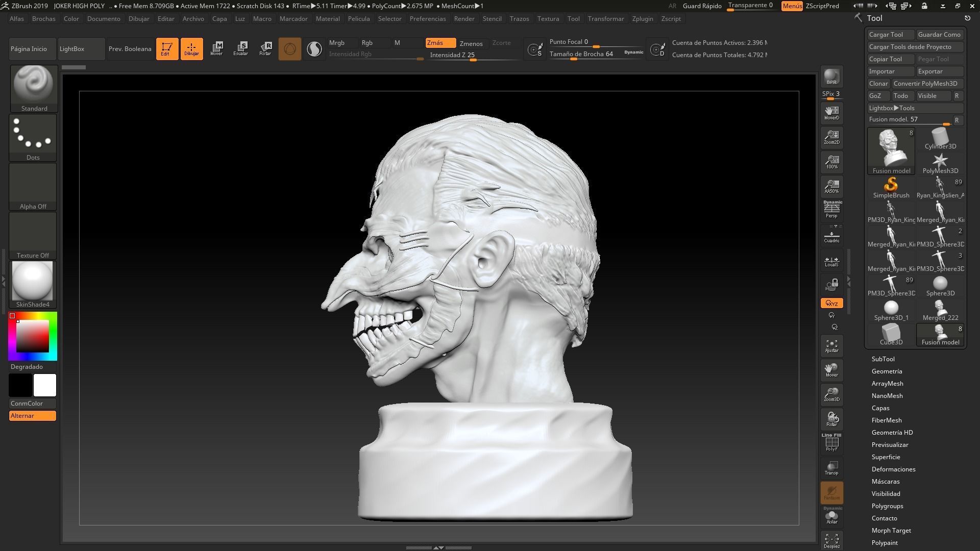The image size is (980, 551).
Task: Select the Cylinder3D tool
Action: [x=940, y=138]
